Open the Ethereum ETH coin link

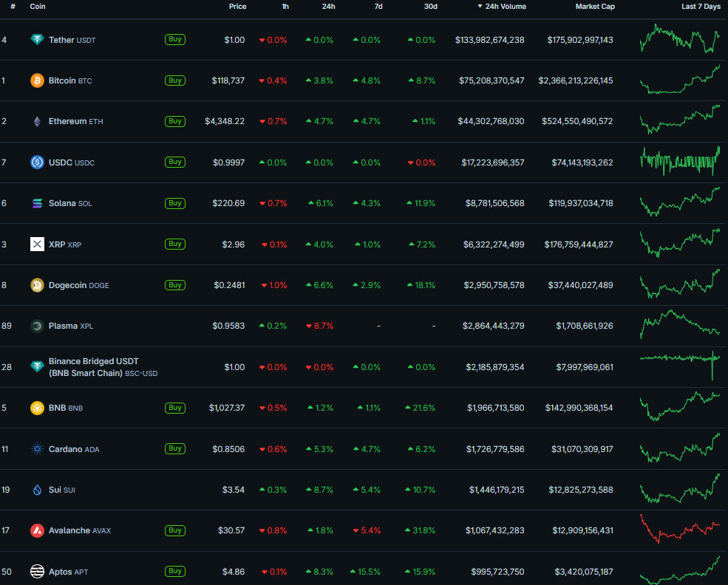pos(75,122)
